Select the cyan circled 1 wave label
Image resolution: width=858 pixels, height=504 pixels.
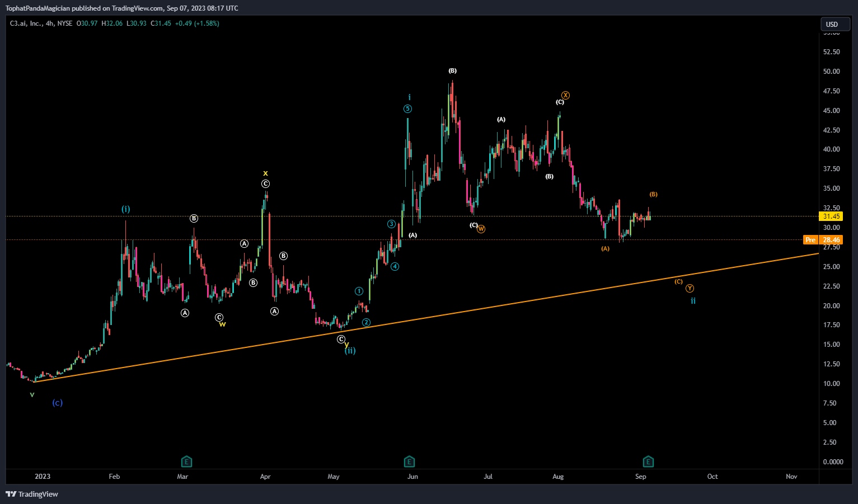(359, 291)
